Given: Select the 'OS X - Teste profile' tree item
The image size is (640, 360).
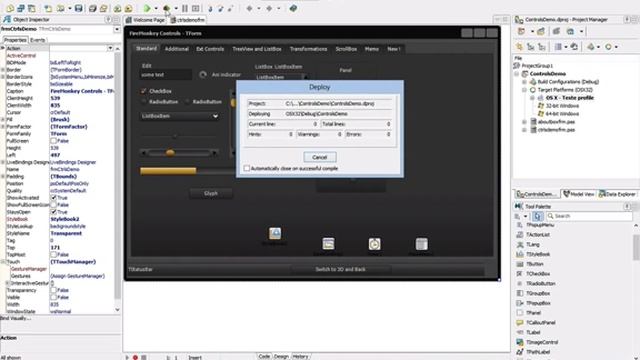Looking at the screenshot, I should [x=569, y=98].
